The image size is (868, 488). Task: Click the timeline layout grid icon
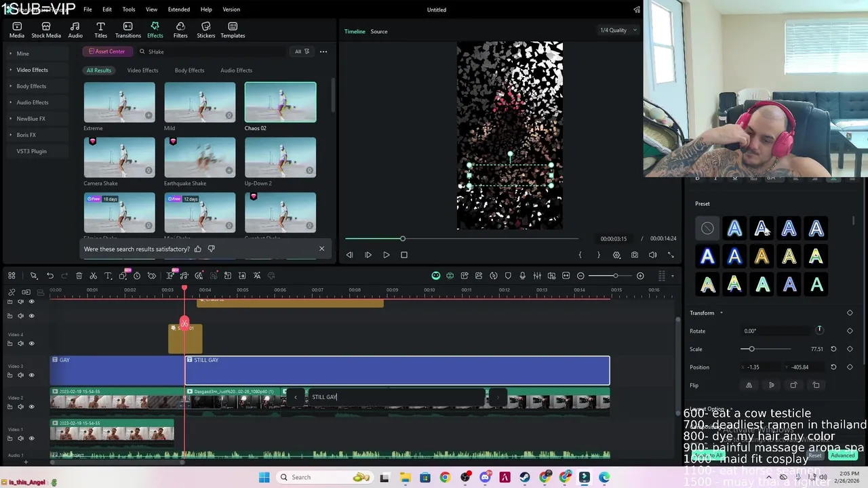(x=12, y=276)
